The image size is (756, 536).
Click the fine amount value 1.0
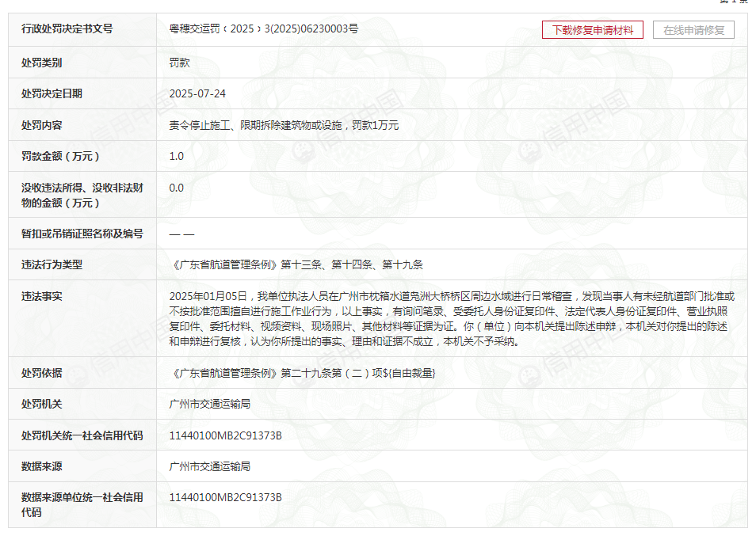click(177, 156)
